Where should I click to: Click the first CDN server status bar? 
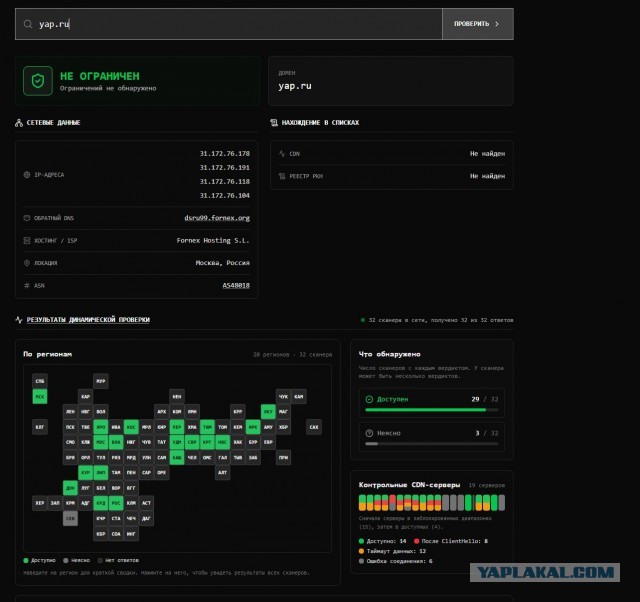pyautogui.click(x=362, y=503)
